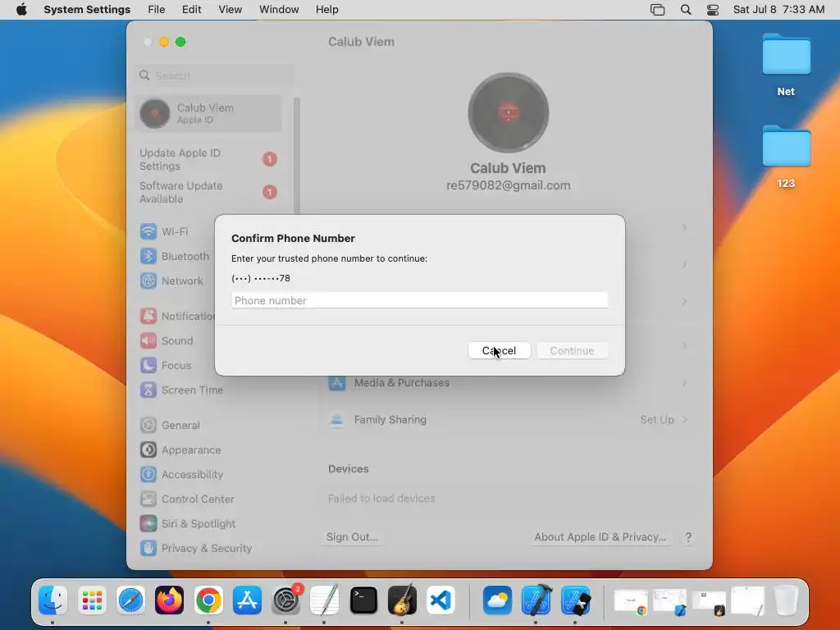
Task: Expand Family Sharing row chevron
Action: [685, 419]
